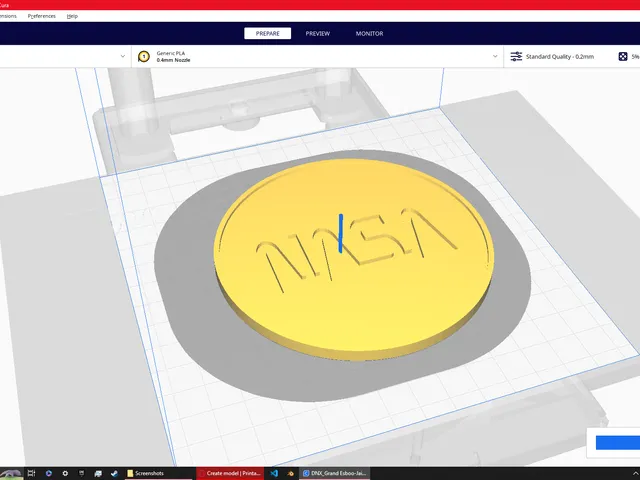Open the Preferences menu

[42, 16]
